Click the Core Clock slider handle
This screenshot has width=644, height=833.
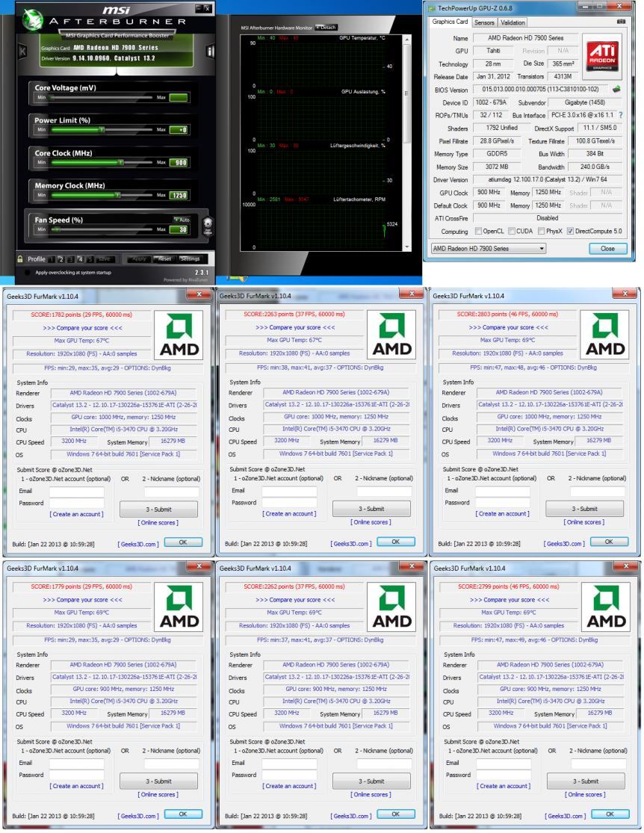[121, 163]
